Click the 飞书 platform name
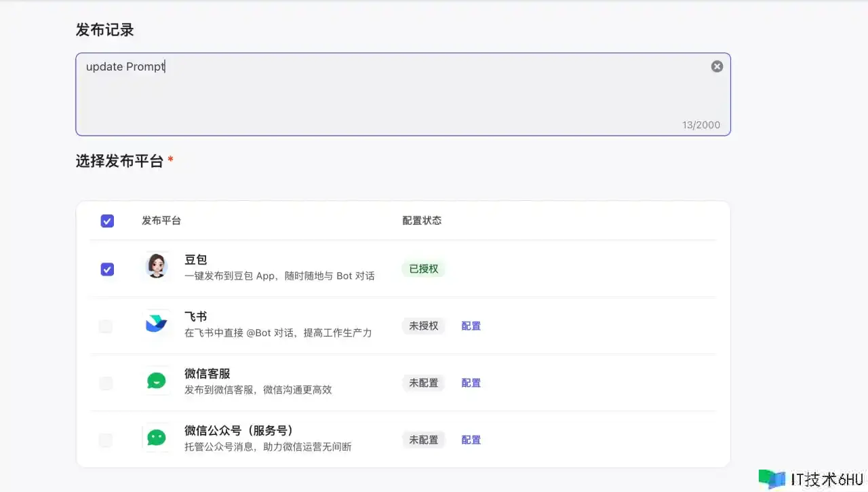 tap(196, 317)
